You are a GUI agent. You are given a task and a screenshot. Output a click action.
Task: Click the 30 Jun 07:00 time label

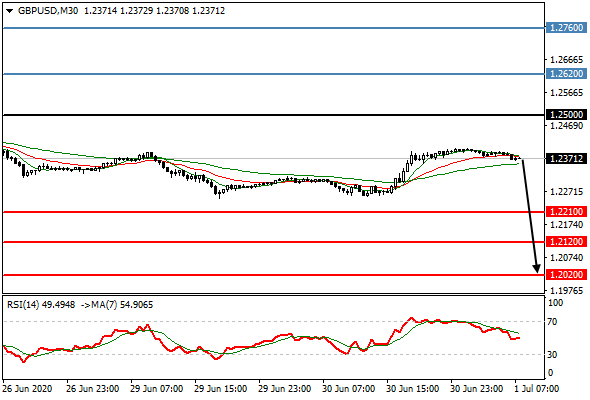pos(348,389)
